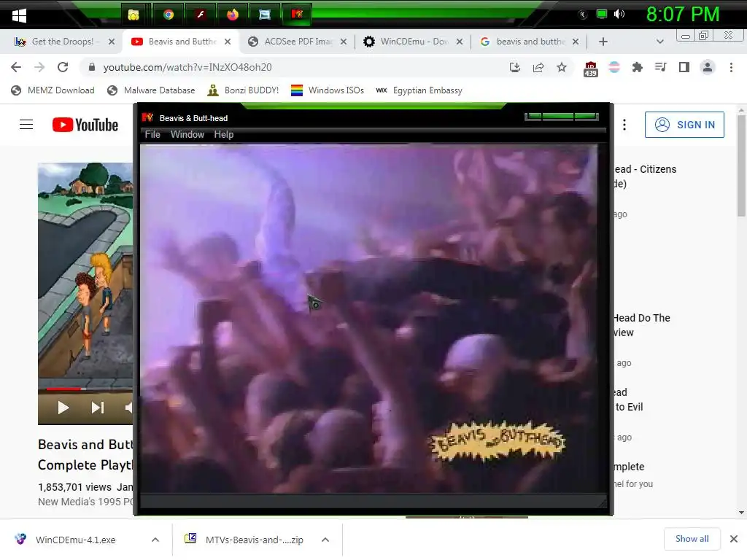
Task: Open the MTVs-Beavis-and zip download
Action: pos(244,540)
